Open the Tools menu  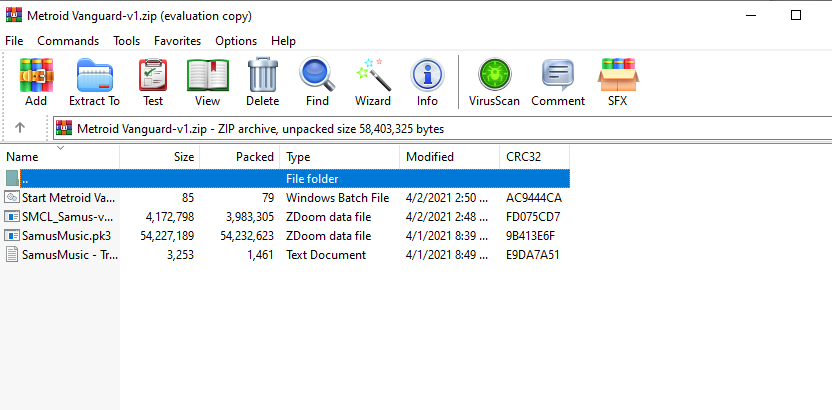pos(127,41)
